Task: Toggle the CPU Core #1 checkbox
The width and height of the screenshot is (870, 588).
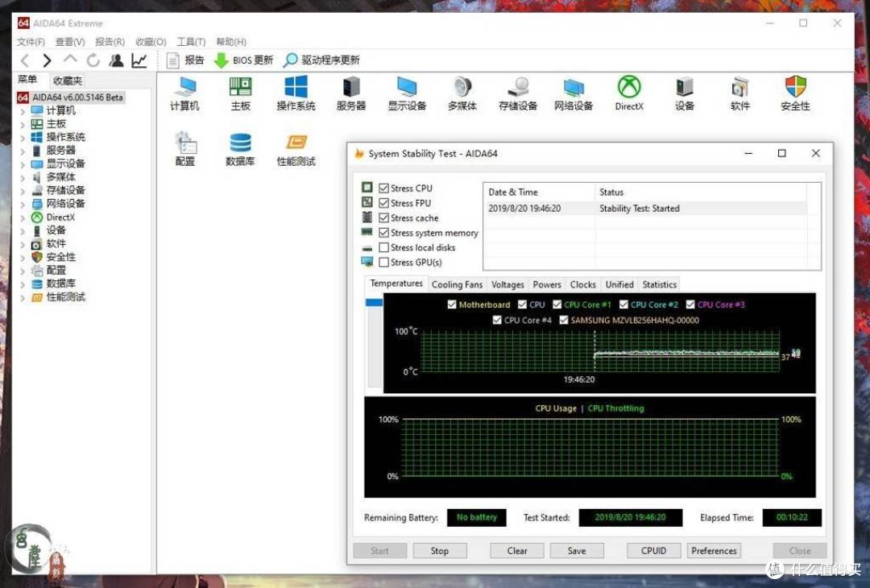Action: coord(557,304)
